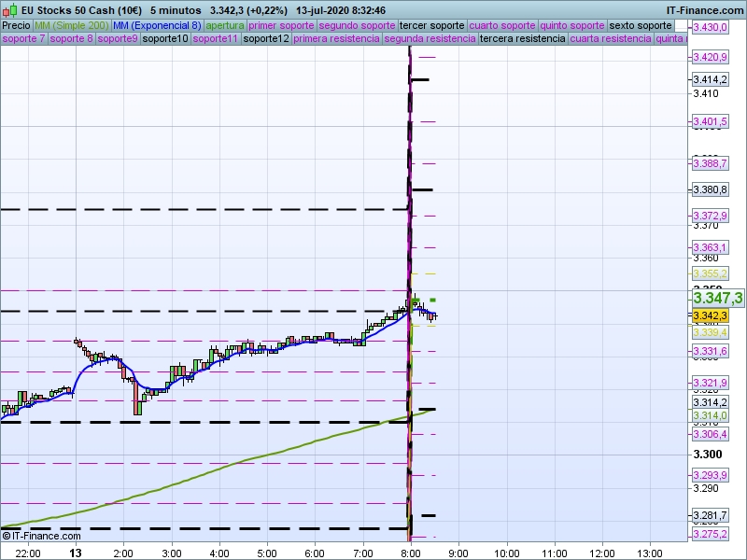
Task: Click the 8:00 marker on the time axis
Action: pos(411,553)
